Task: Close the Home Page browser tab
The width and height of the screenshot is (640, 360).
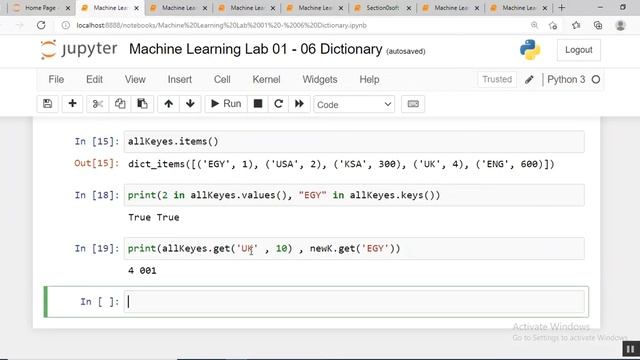Action: point(68,8)
